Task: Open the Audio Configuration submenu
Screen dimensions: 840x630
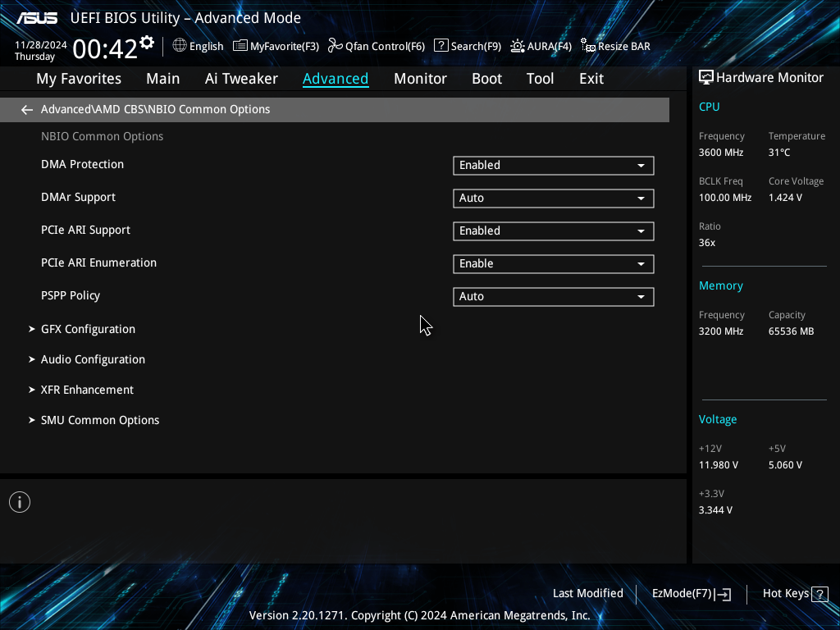Action: pyautogui.click(x=93, y=359)
